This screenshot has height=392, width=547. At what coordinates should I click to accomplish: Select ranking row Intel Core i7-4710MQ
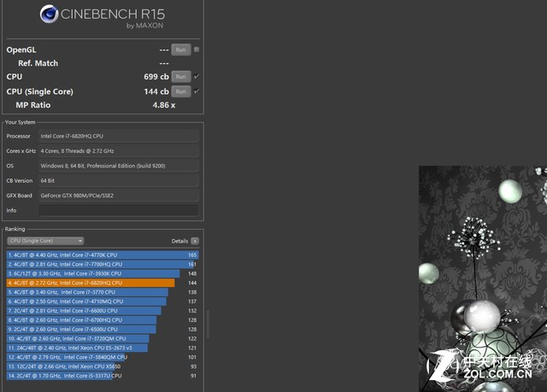(103, 301)
